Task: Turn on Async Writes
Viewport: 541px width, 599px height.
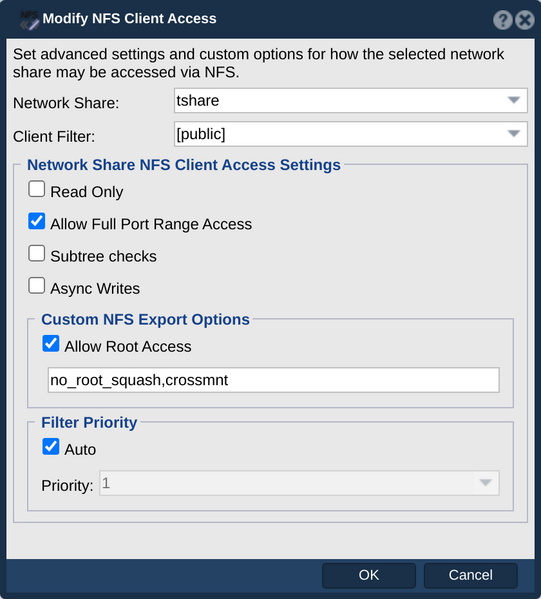Action: click(x=37, y=286)
